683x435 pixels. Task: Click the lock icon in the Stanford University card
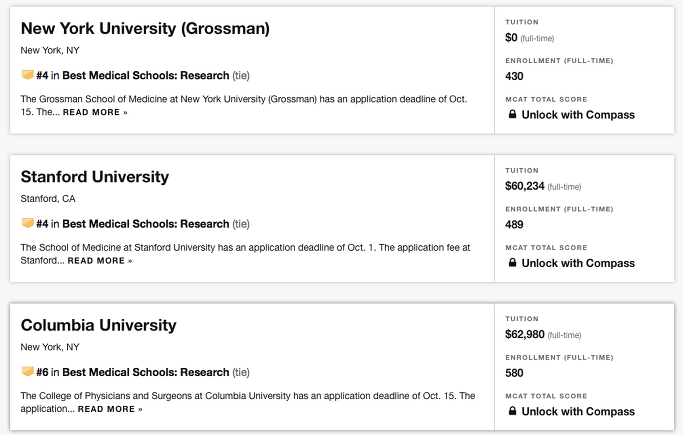pos(512,263)
